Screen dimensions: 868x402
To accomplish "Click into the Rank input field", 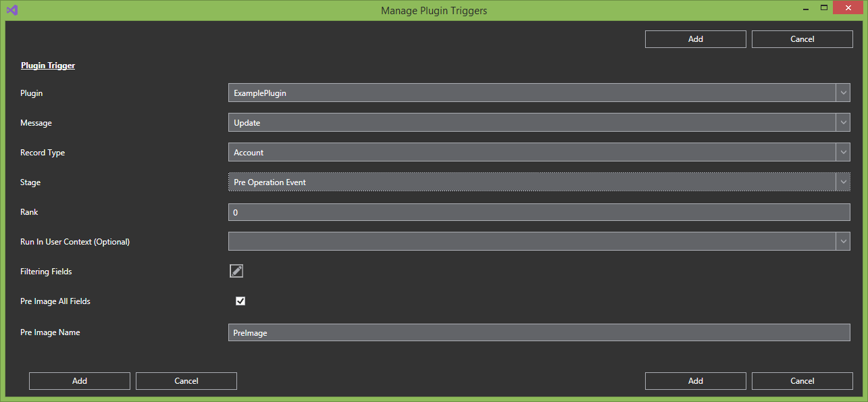I will [538, 212].
